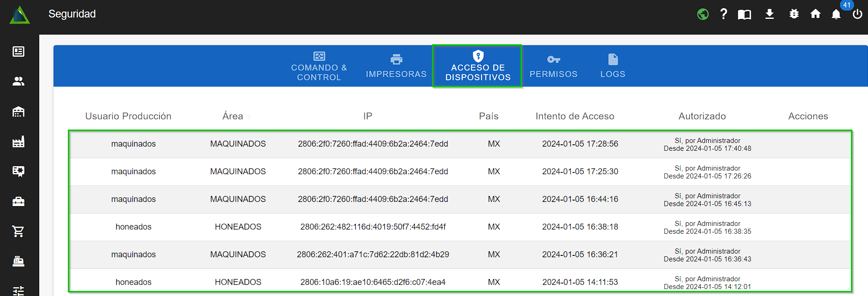
Task: Sort by Intento de Acceso column
Action: click(x=575, y=116)
